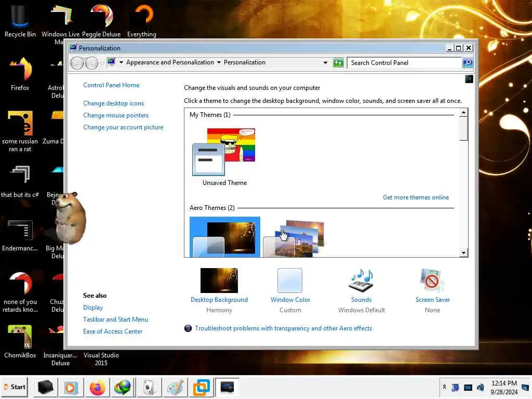532x399 pixels.
Task: Open Windows Live Mail desktop icon
Action: coord(60,23)
